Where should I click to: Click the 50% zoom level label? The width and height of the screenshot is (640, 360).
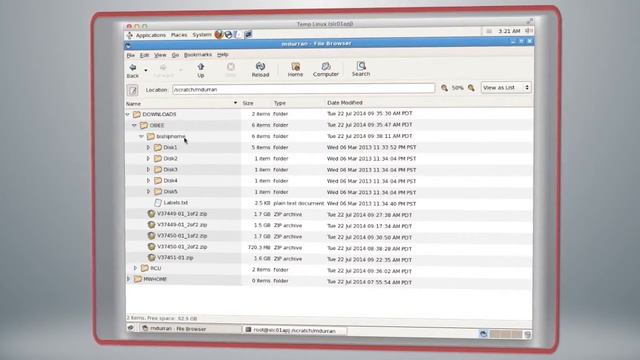click(x=458, y=88)
